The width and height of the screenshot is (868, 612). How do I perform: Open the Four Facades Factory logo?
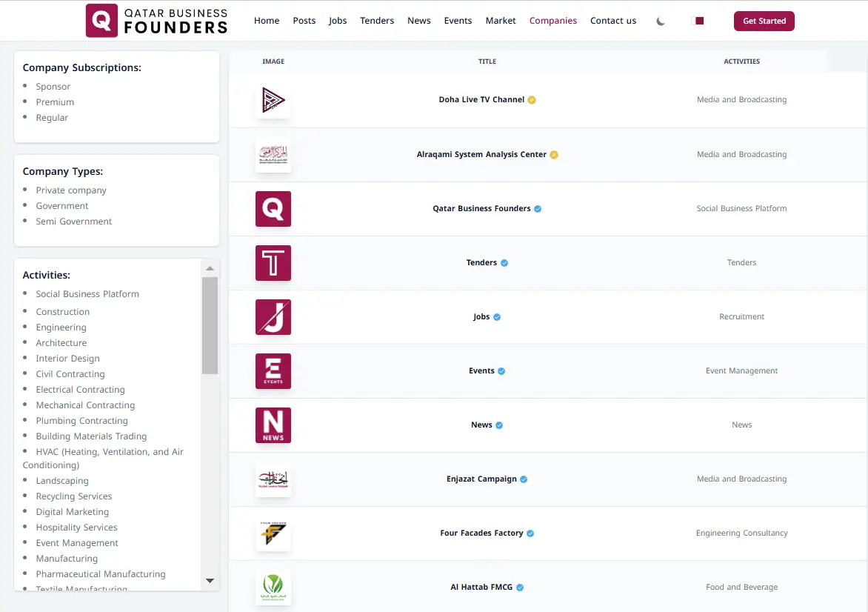click(273, 533)
